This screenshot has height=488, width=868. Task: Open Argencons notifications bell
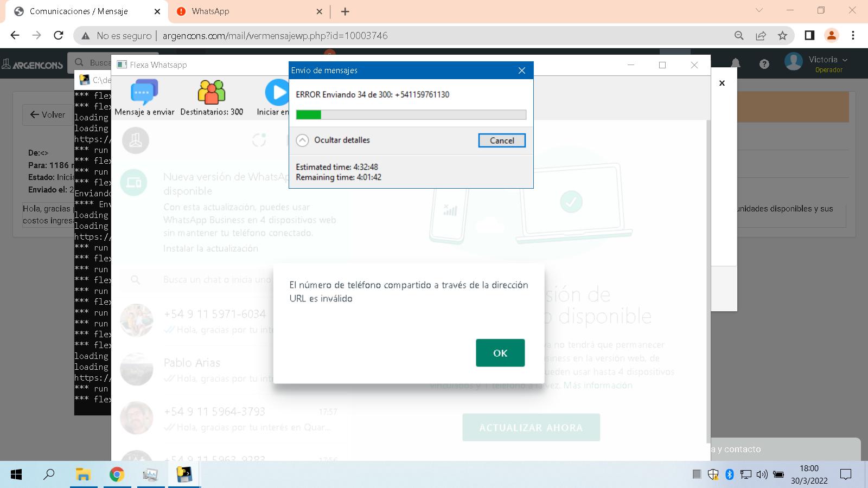click(x=735, y=63)
